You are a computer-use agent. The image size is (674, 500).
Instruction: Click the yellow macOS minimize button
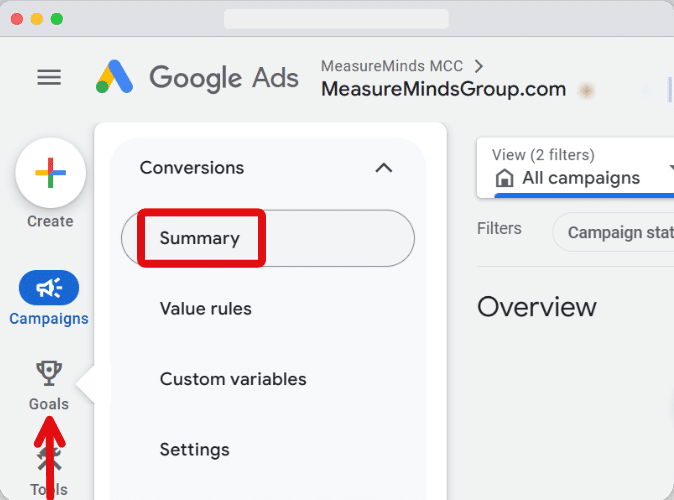(37, 19)
